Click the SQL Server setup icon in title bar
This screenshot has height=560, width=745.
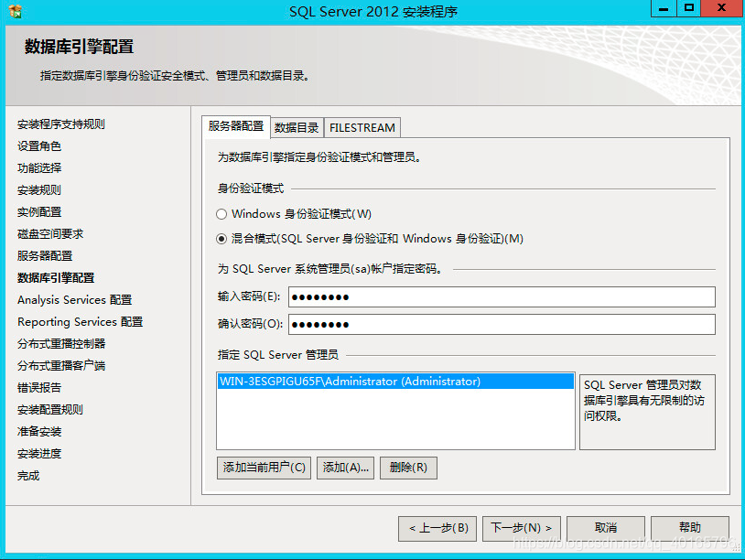coord(16,11)
